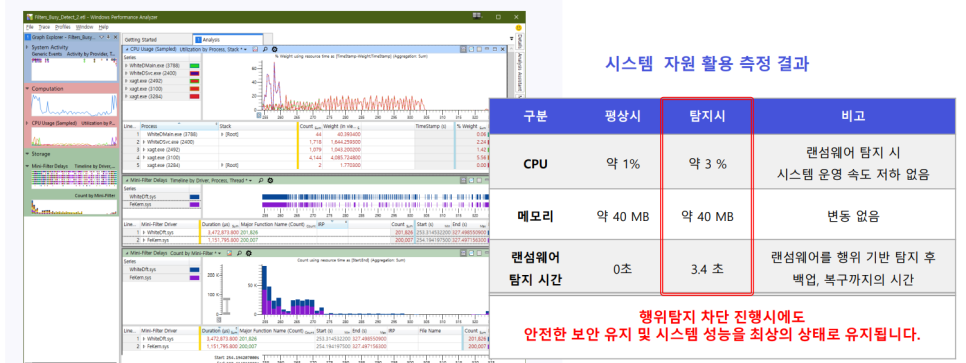Expand WhiteDSvc.exe (2400) in Series legend
The width and height of the screenshot is (966, 363).
coord(126,73)
